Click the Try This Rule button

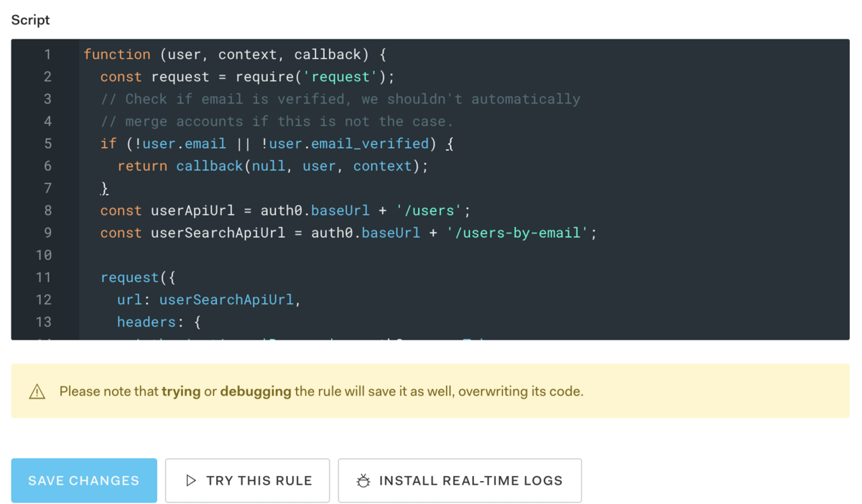[x=247, y=480]
